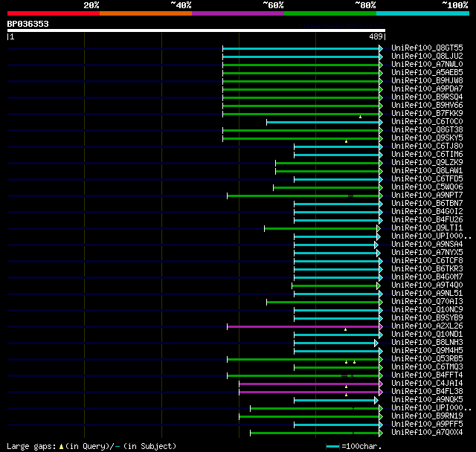Select the UniRef100_Q9LTI1 label
This screenshot has height=452, width=476.
pyautogui.click(x=427, y=228)
